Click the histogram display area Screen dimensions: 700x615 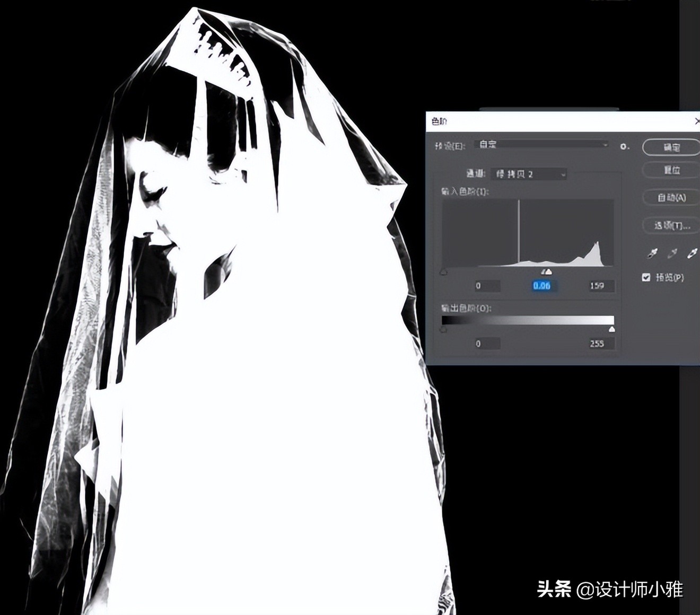528,233
